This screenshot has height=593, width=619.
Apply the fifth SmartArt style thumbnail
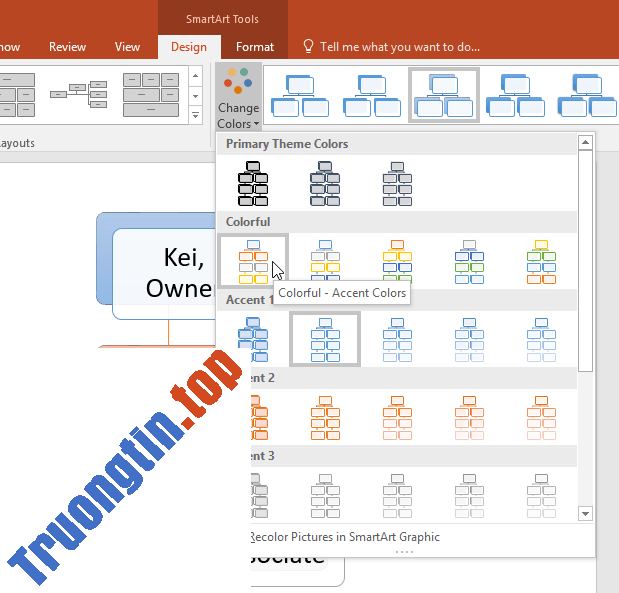tap(587, 95)
